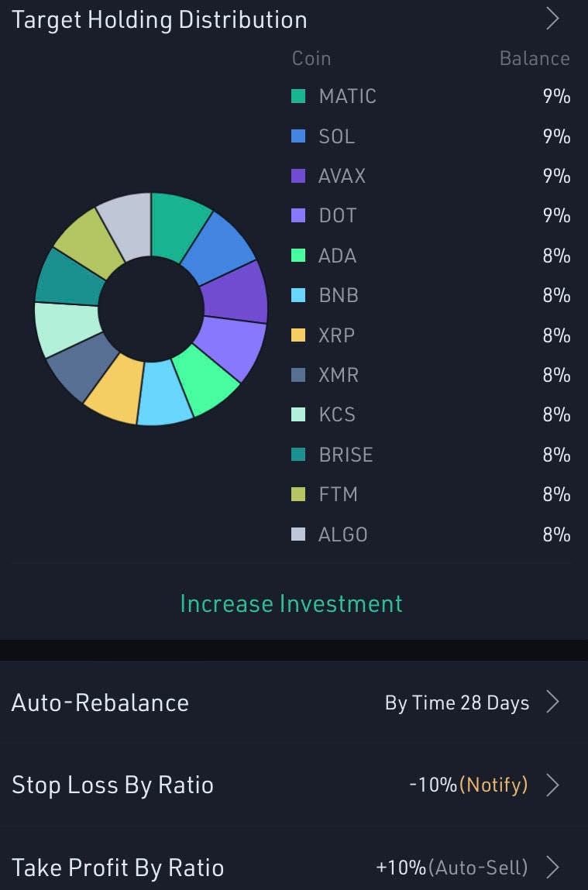Click the FTM olive legend square
Image resolution: width=588 pixels, height=890 pixels.
298,494
